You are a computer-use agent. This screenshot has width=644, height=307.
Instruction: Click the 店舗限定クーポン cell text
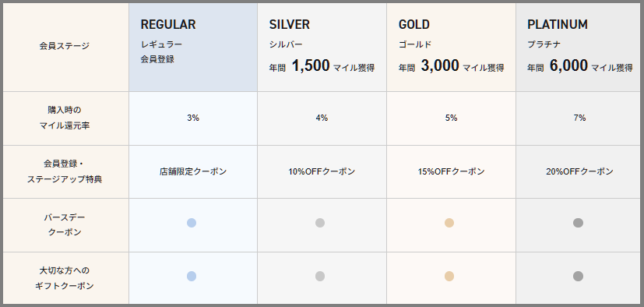tap(193, 171)
